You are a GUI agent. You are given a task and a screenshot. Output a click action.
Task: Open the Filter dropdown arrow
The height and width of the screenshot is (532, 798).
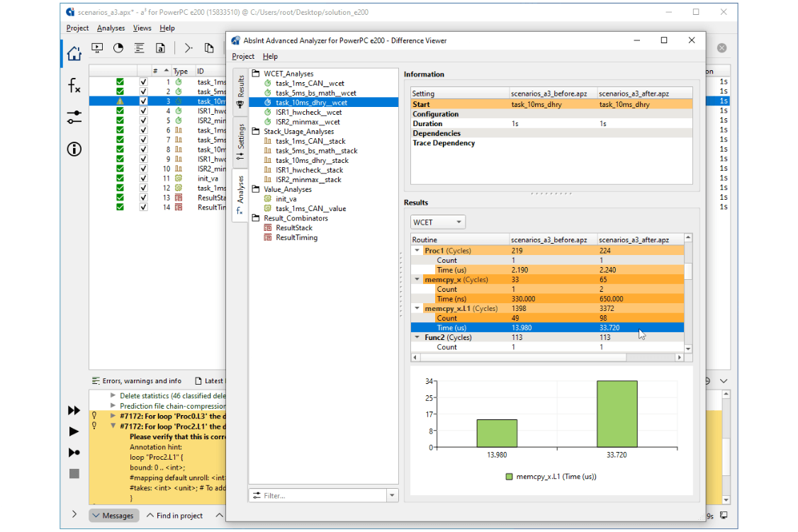pyautogui.click(x=391, y=496)
